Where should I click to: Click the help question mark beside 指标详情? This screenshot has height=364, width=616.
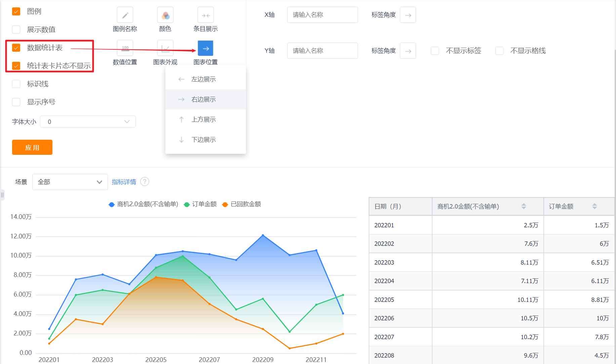point(145,182)
